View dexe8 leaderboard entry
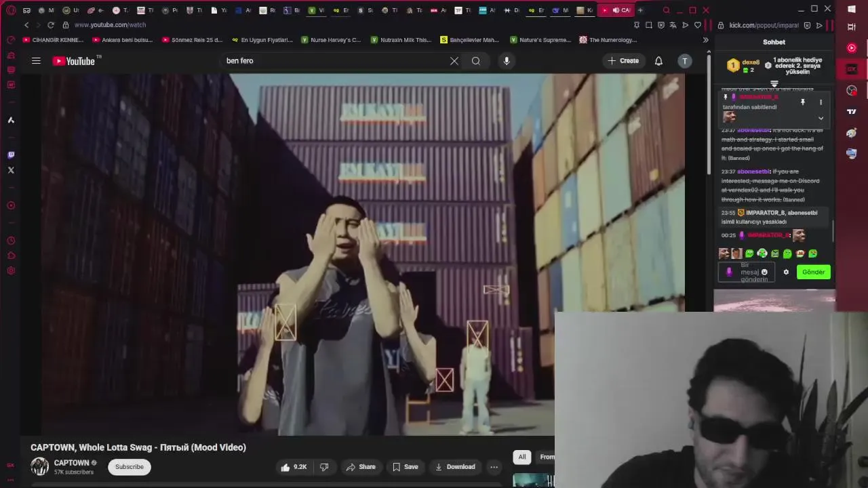 (743, 66)
